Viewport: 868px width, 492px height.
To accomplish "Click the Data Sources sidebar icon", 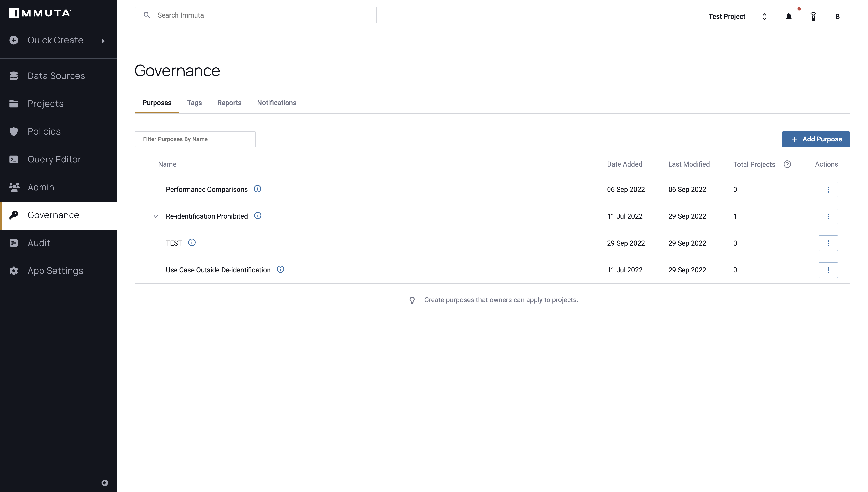I will tap(14, 76).
